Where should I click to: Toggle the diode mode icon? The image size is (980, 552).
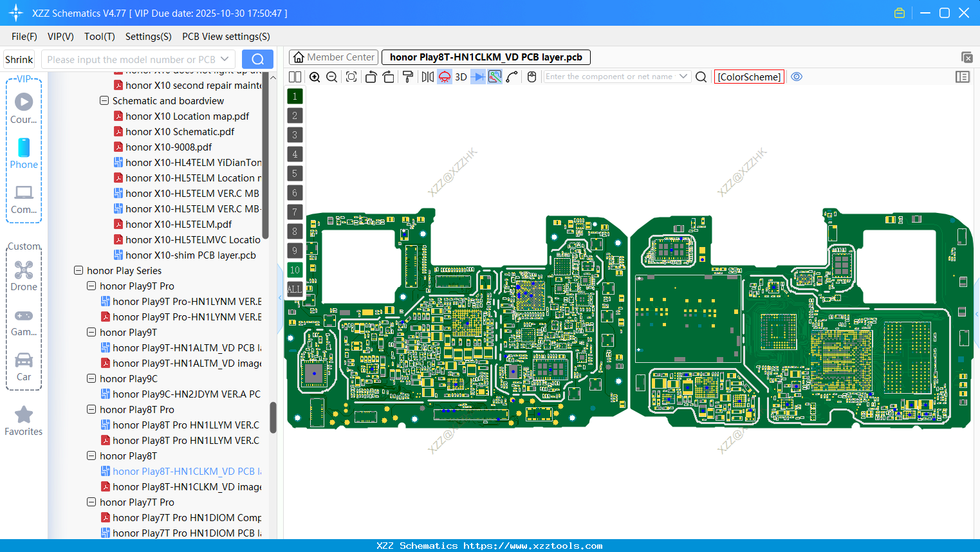point(478,77)
